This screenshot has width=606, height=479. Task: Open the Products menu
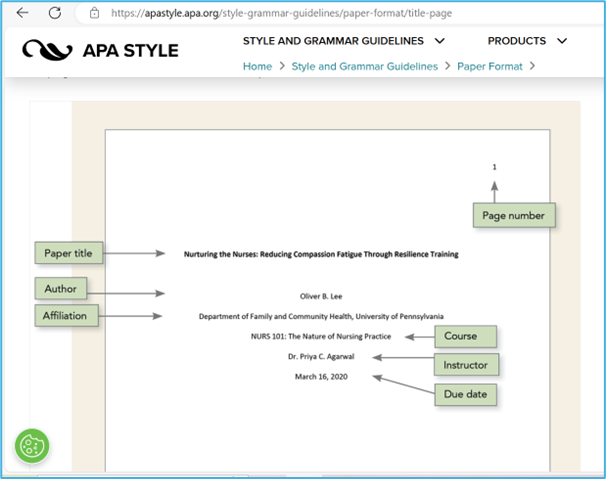point(517,41)
